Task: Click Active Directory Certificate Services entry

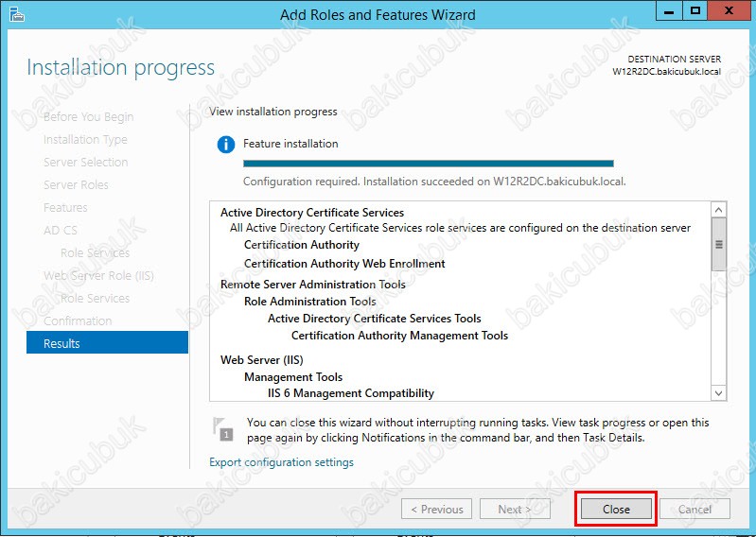Action: (312, 213)
